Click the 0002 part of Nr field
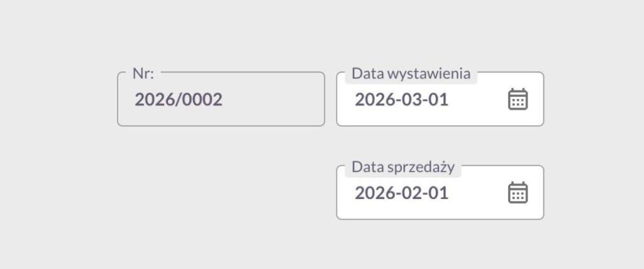 (203, 100)
